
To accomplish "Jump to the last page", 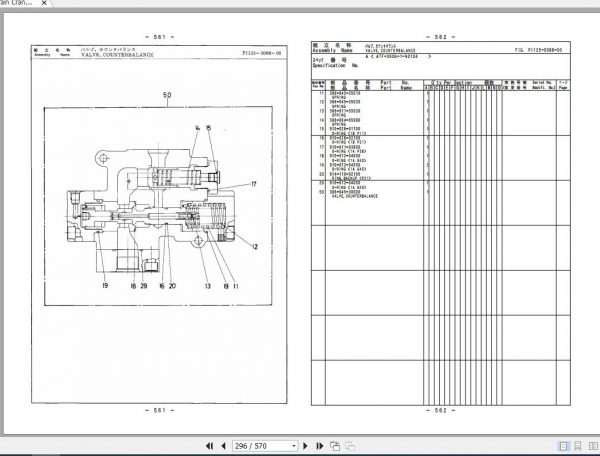I will 320,446.
